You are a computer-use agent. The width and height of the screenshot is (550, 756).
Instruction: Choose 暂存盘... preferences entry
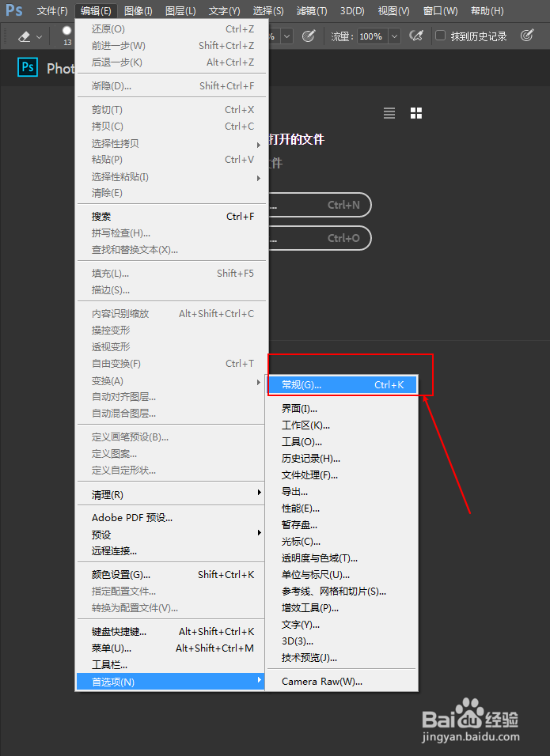point(343,525)
